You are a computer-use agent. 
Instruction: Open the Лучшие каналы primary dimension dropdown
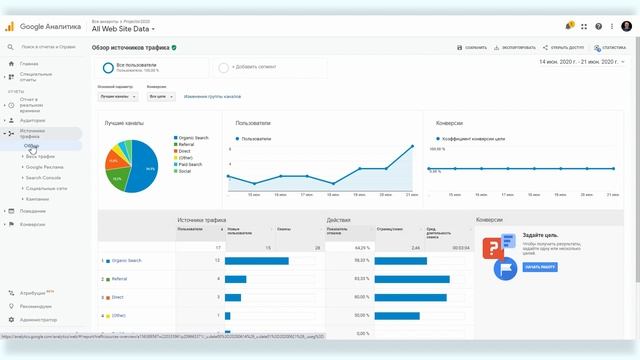tap(118, 97)
